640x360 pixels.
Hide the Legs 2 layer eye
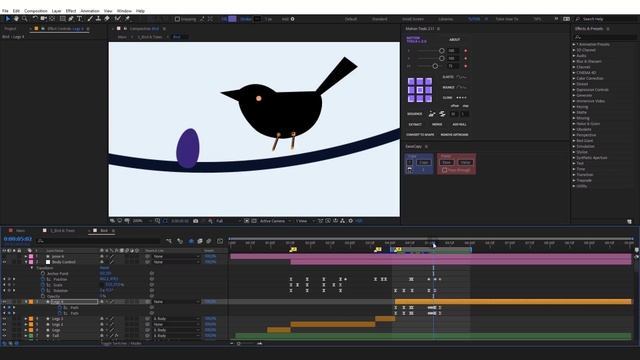pyautogui.click(x=4, y=324)
